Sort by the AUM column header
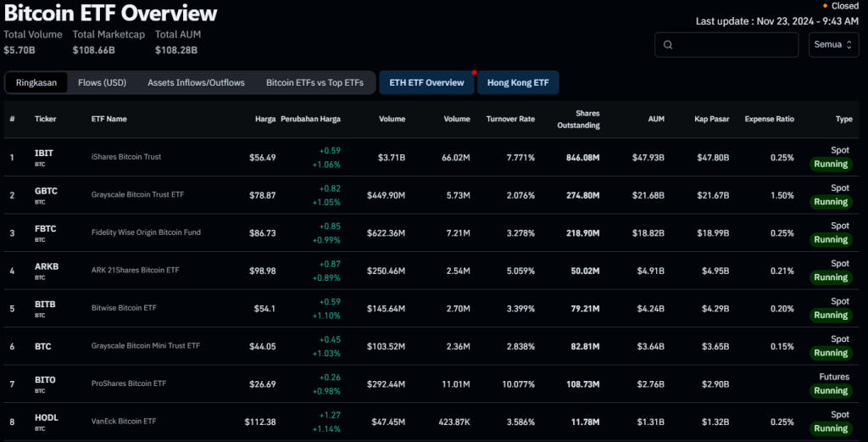The width and height of the screenshot is (868, 442). point(656,119)
